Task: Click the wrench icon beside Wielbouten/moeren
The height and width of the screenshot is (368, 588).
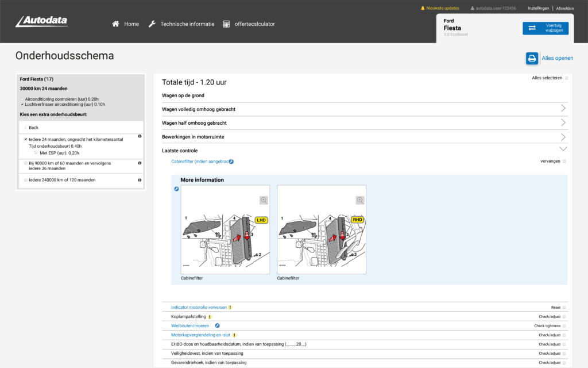Action: pos(217,325)
